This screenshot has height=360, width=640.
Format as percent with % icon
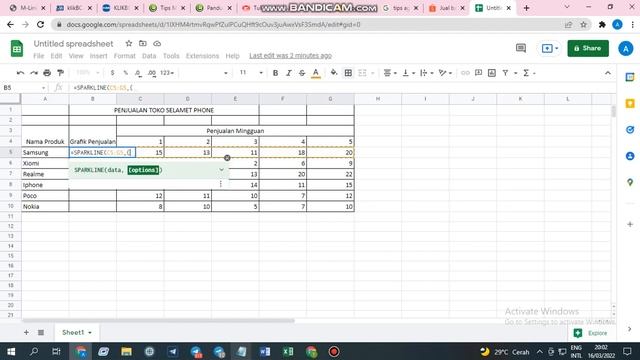pos(126,73)
